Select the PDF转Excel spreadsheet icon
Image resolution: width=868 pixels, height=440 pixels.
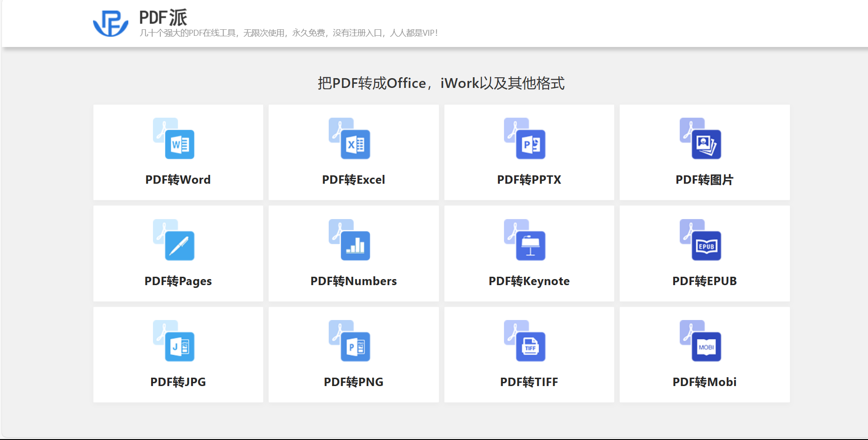pos(350,138)
